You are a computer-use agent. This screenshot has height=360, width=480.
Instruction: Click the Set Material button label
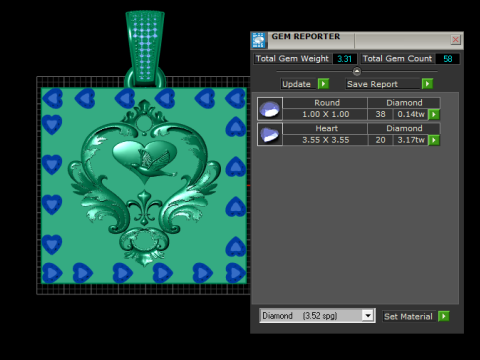click(x=408, y=316)
